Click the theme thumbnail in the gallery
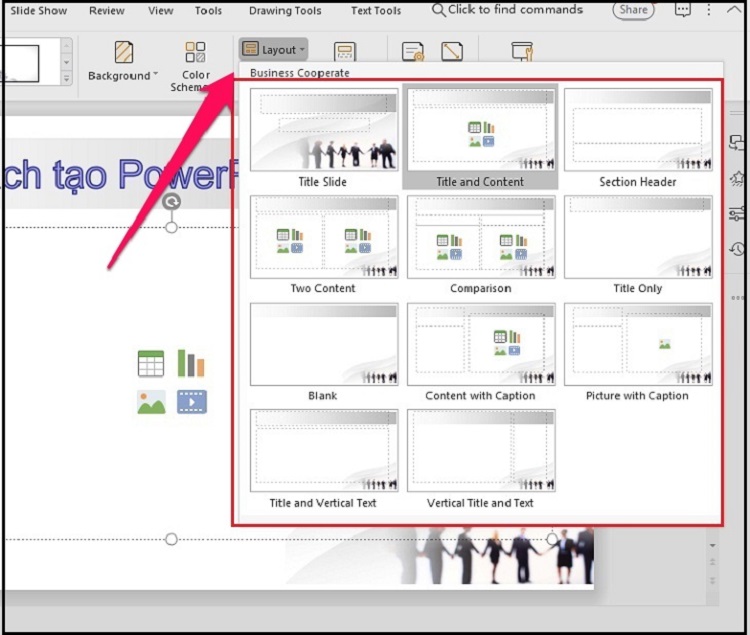750x635 pixels. 19,63
